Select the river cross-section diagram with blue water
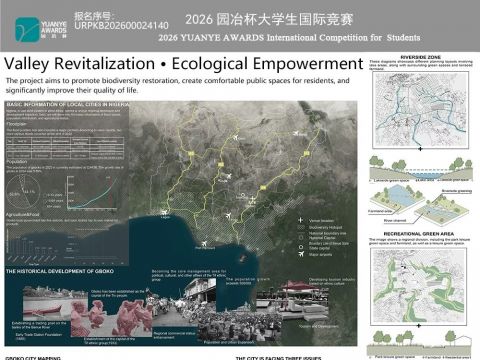This screenshot has width=480, height=360. 421,169
